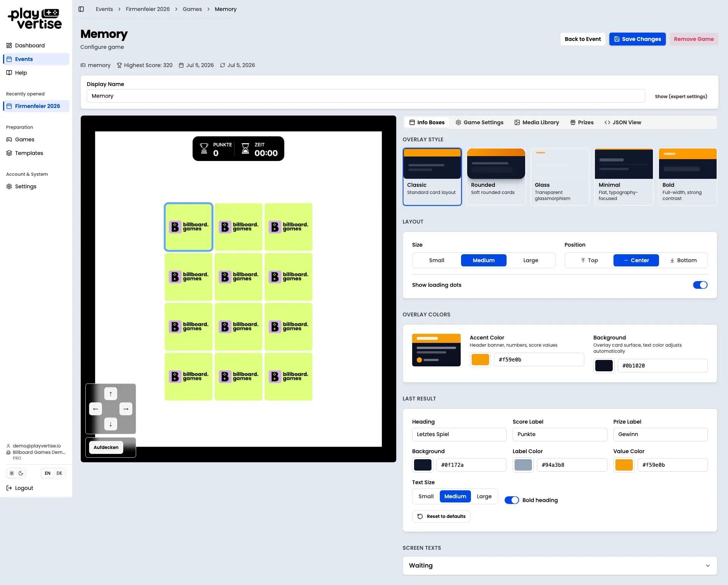Click the memory gamepad tag icon
The width and height of the screenshot is (728, 585).
click(83, 65)
